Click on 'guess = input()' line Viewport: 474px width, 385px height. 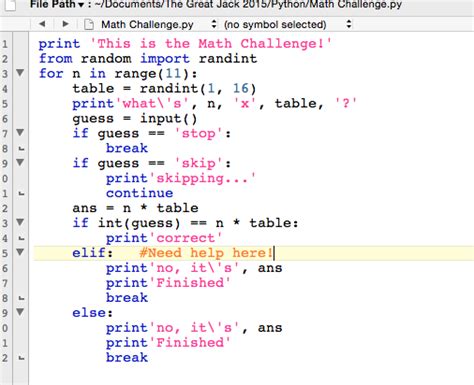[135, 119]
